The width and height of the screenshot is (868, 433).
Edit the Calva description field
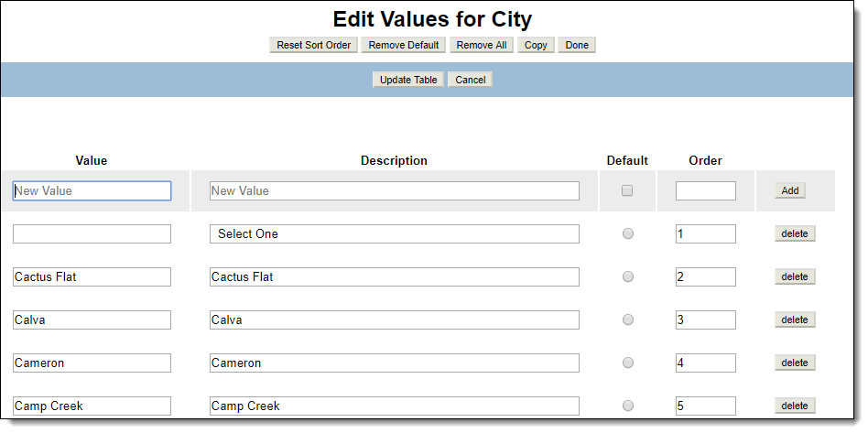coord(395,319)
